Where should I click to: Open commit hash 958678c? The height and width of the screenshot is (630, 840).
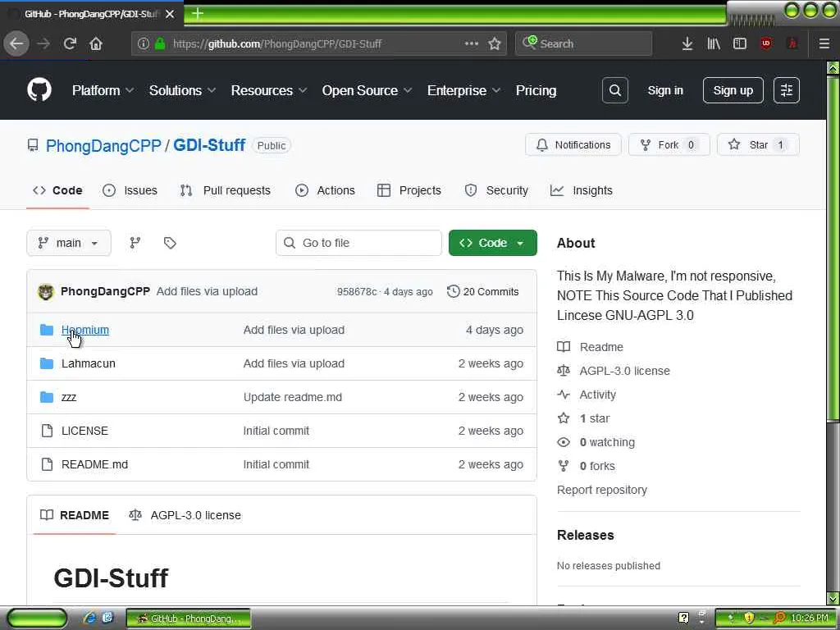pyautogui.click(x=356, y=291)
